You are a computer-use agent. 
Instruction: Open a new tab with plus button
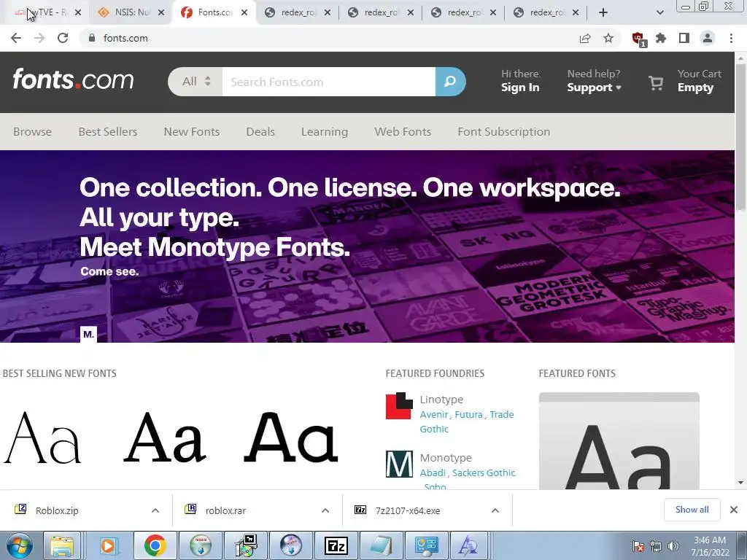603,13
